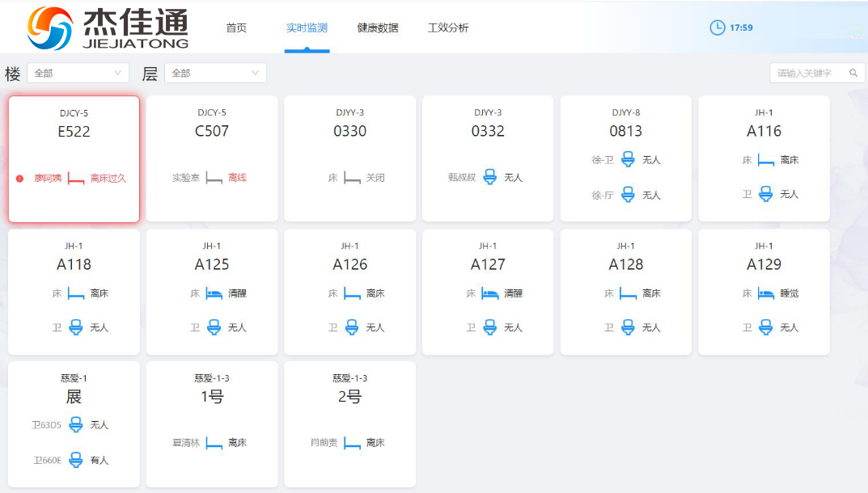Viewport: 868px width, 493px height.
Task: Click the 离床过久 status text in E522
Action: pos(108,178)
